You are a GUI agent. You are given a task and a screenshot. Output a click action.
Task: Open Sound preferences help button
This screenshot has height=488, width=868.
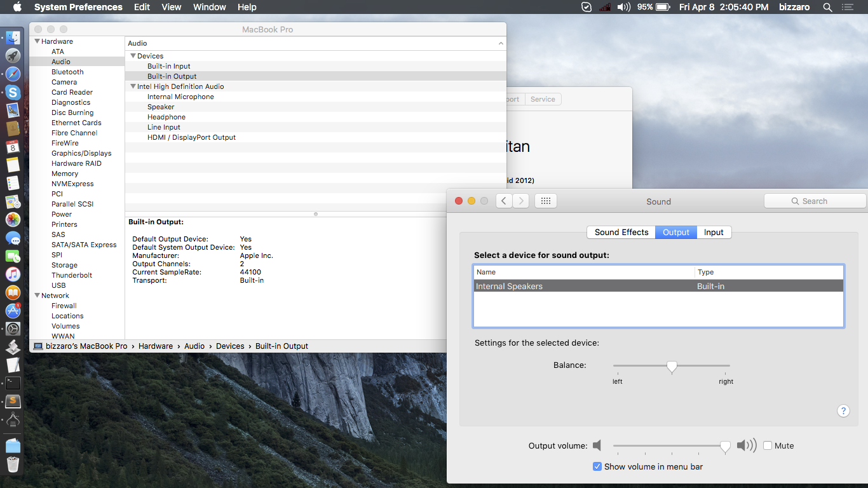843,411
